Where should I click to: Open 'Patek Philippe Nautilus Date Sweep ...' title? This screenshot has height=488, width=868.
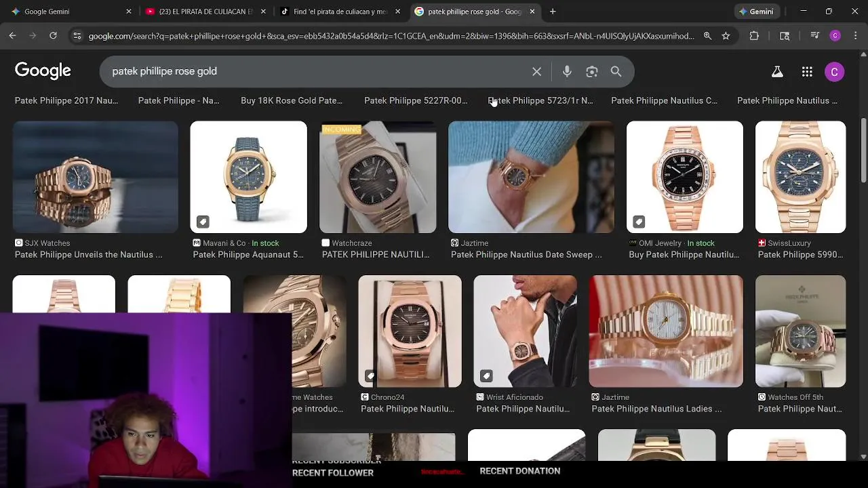coord(526,255)
